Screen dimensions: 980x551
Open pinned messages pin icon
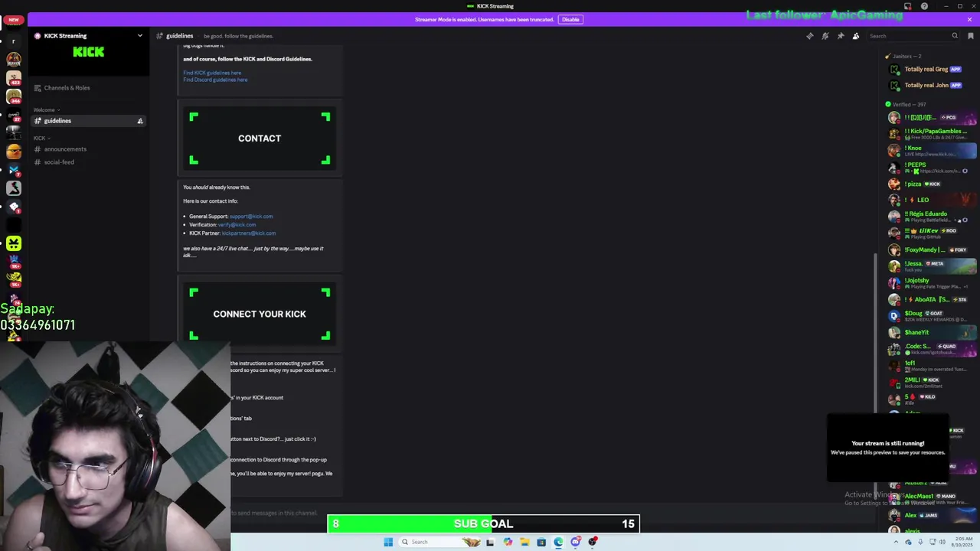(x=841, y=36)
